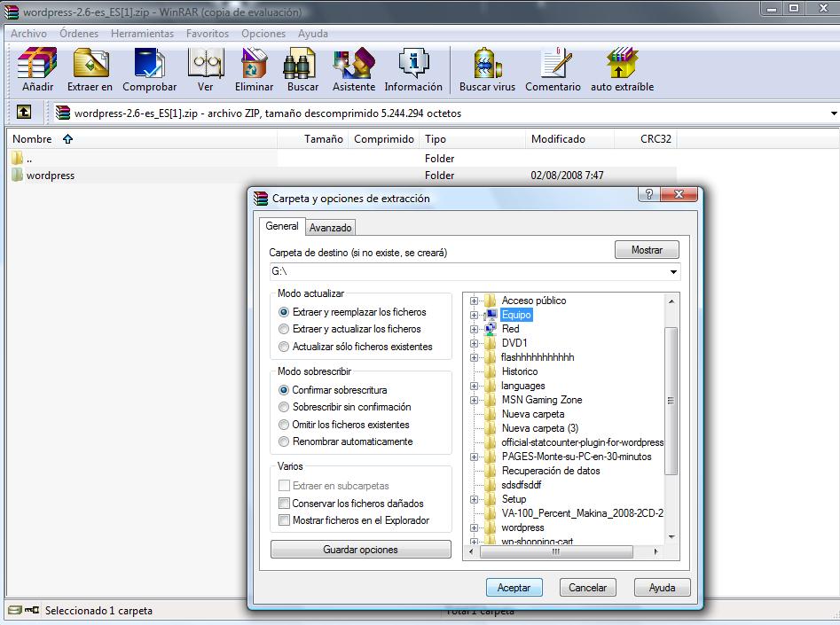Select Sobrescribir sin confirmación option

pyautogui.click(x=284, y=407)
